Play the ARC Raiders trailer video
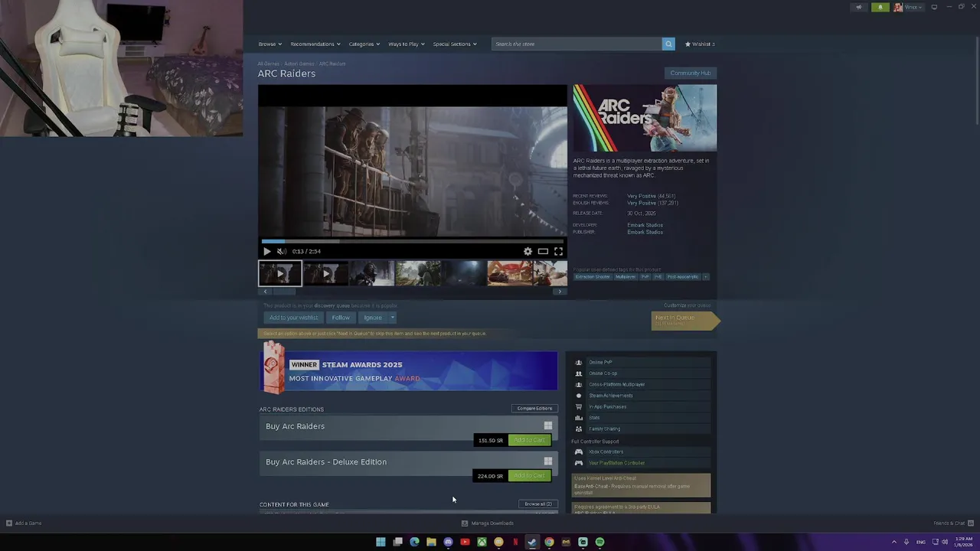980x551 pixels. pyautogui.click(x=266, y=251)
